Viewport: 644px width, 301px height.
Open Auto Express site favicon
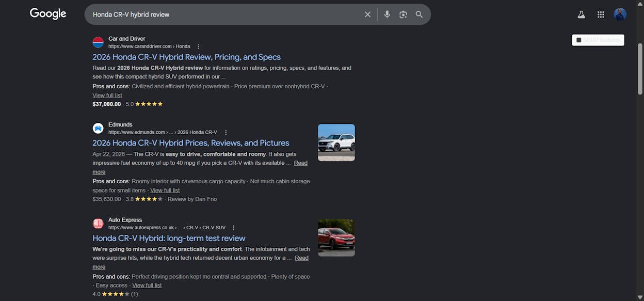tap(98, 224)
